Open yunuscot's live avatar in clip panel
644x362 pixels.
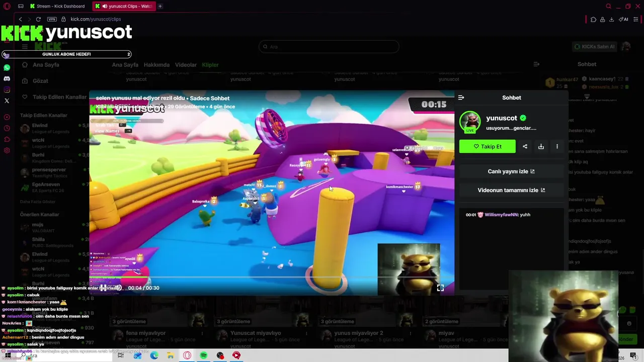coord(470,122)
